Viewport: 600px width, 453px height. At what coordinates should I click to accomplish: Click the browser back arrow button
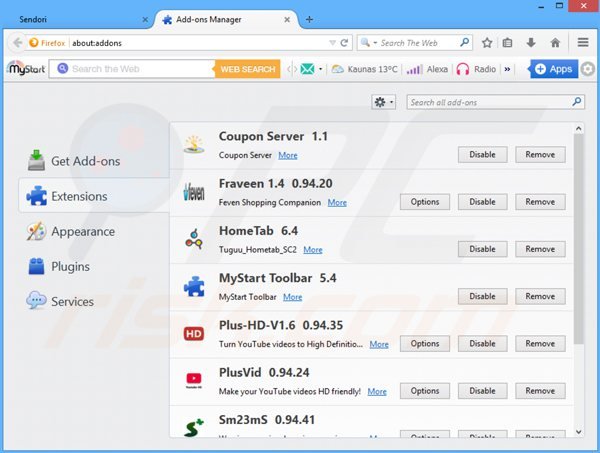17,42
